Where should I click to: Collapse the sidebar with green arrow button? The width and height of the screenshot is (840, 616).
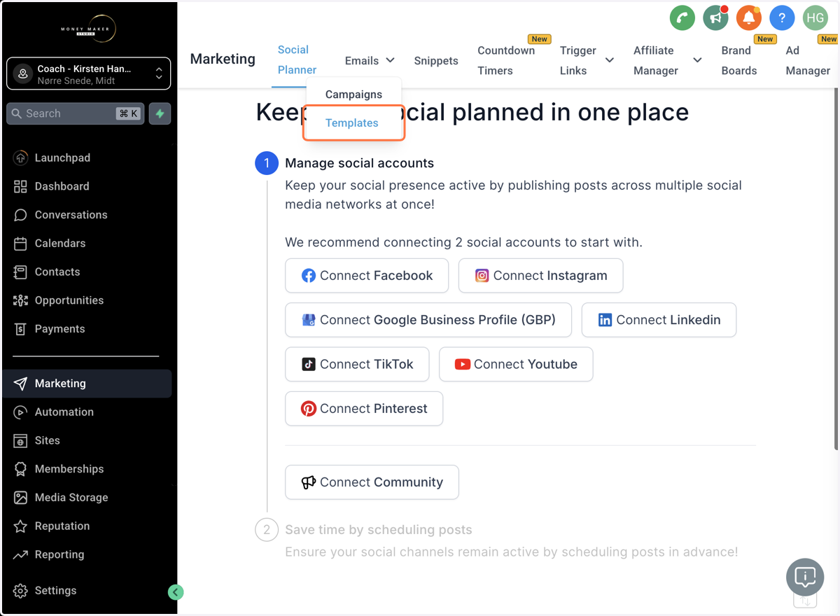(x=176, y=592)
